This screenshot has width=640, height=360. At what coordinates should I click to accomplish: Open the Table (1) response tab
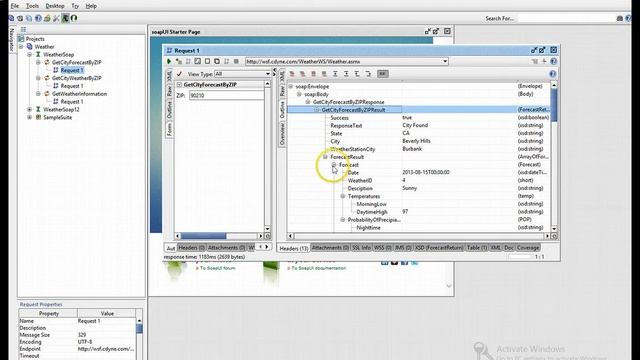coord(477,247)
